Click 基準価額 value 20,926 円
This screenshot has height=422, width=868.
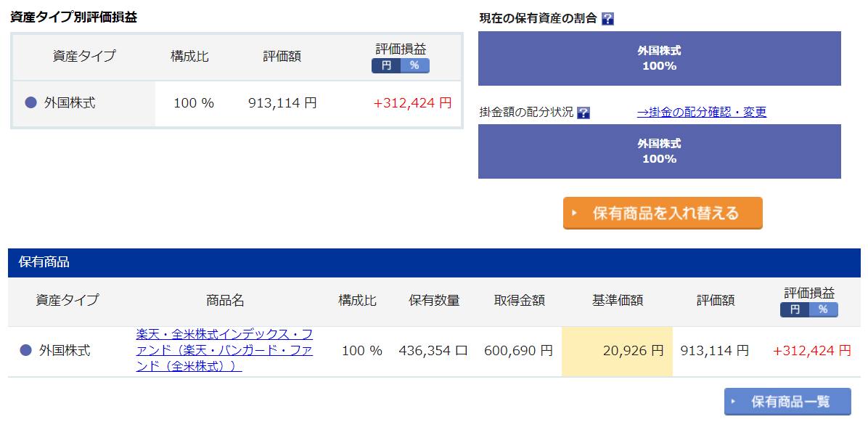pos(634,351)
